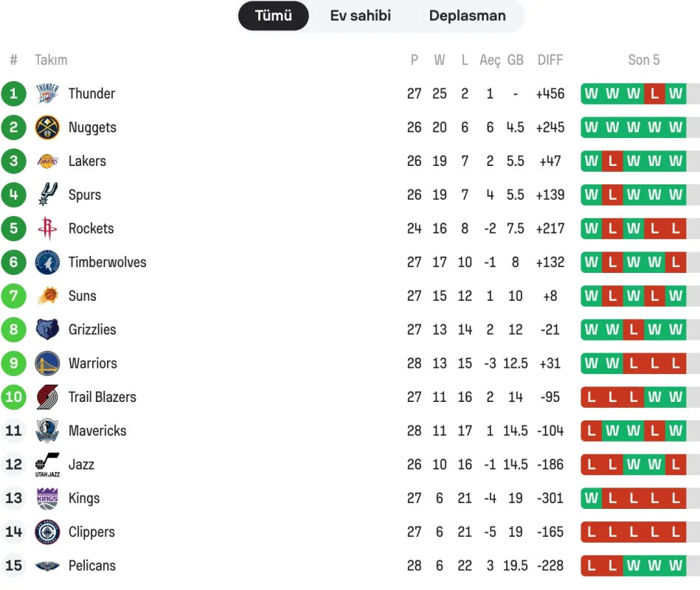This screenshot has height=590, width=700.
Task: Sort standings by DIFF column header
Action: (550, 60)
